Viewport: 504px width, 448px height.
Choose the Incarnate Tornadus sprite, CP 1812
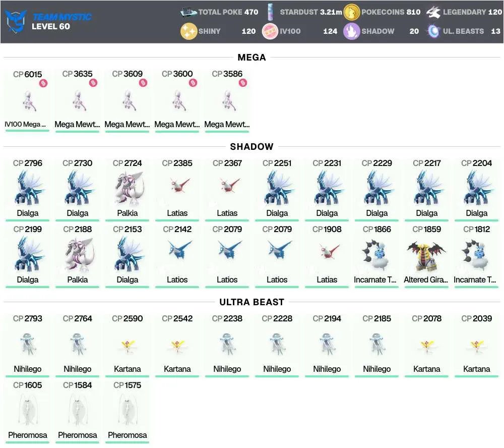point(475,254)
